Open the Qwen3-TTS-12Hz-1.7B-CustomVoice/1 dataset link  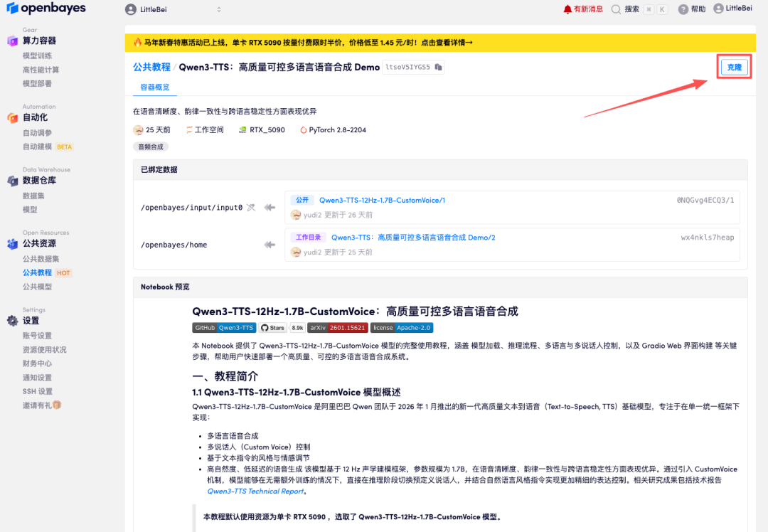382,201
